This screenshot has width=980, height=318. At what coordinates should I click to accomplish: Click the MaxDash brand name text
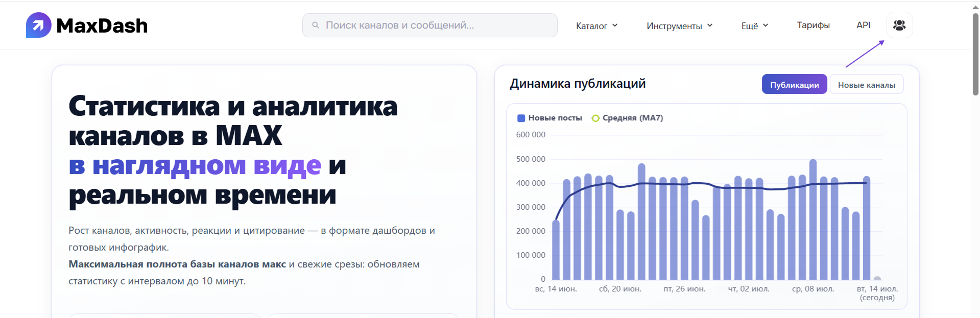click(x=102, y=26)
